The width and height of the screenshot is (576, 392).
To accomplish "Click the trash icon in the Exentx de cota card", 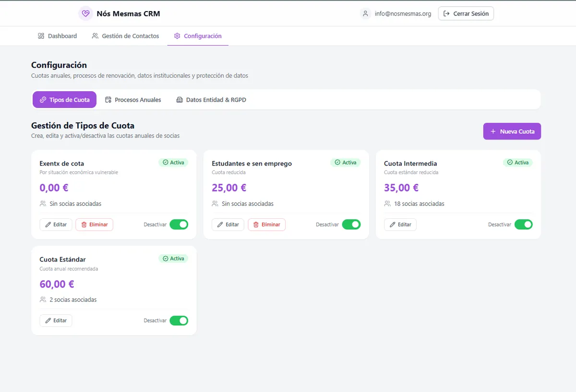I will click(x=84, y=225).
